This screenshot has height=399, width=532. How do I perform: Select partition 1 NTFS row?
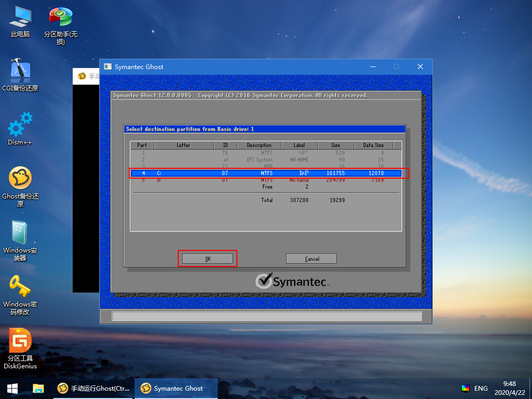tap(266, 153)
